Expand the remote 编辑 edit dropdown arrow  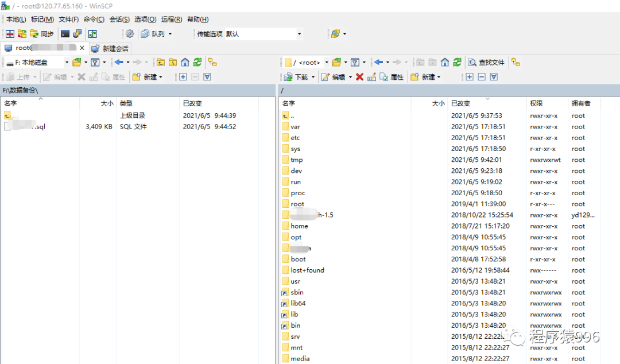click(350, 77)
